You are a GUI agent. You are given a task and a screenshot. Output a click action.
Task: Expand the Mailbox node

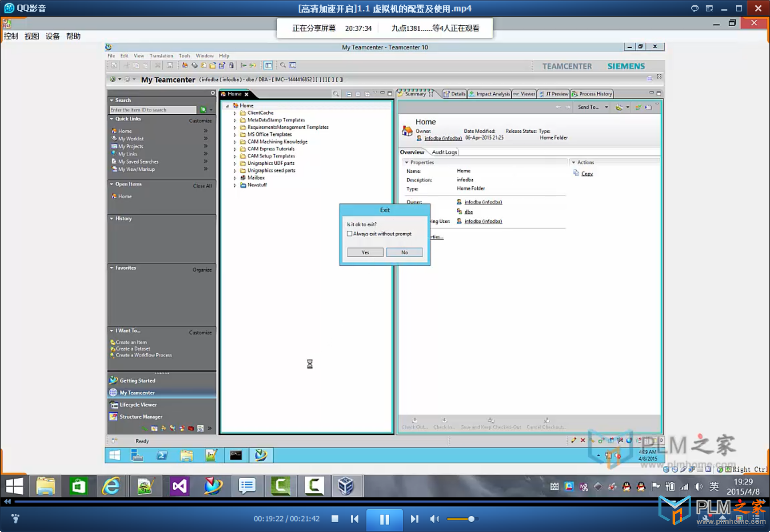tap(235, 178)
